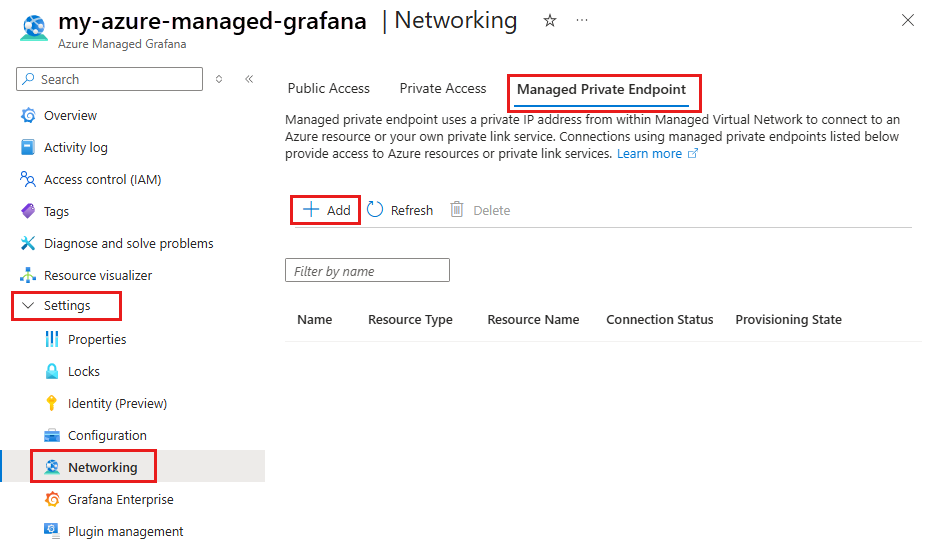Image resolution: width=944 pixels, height=548 pixels.
Task: Switch to the Private Access tab
Action: (x=443, y=89)
